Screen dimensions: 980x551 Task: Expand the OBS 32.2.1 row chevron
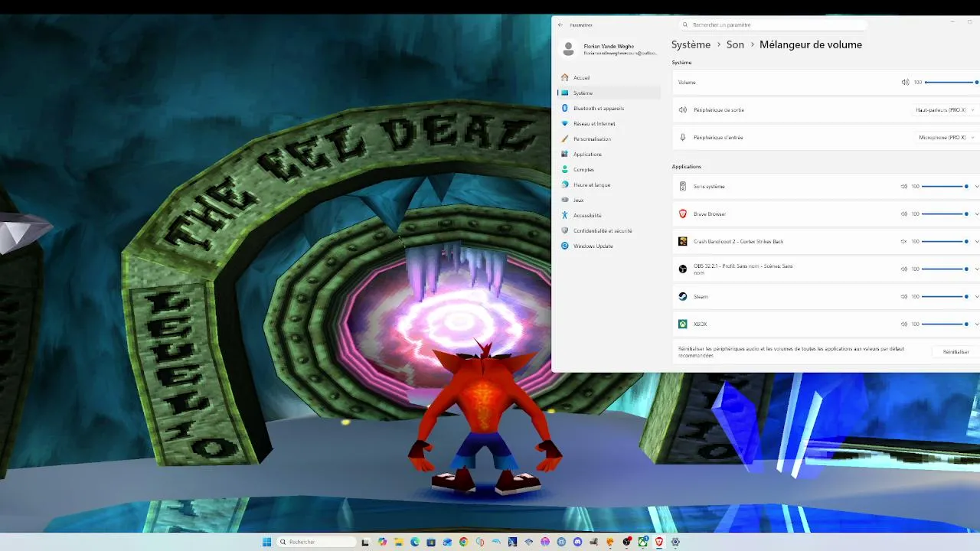(976, 269)
